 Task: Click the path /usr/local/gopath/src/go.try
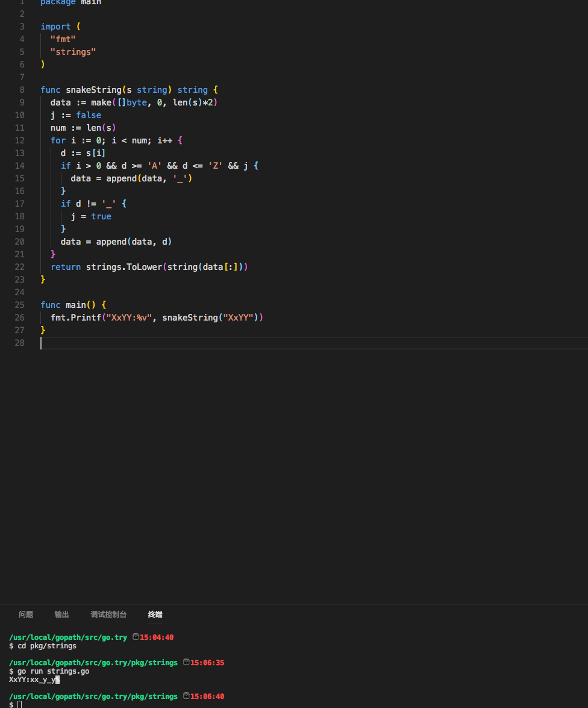point(68,636)
